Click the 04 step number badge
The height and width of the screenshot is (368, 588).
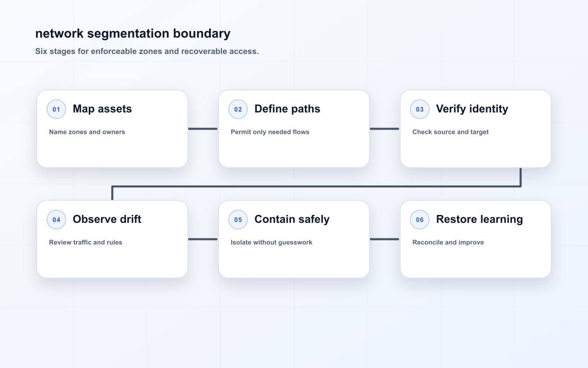pyautogui.click(x=56, y=220)
